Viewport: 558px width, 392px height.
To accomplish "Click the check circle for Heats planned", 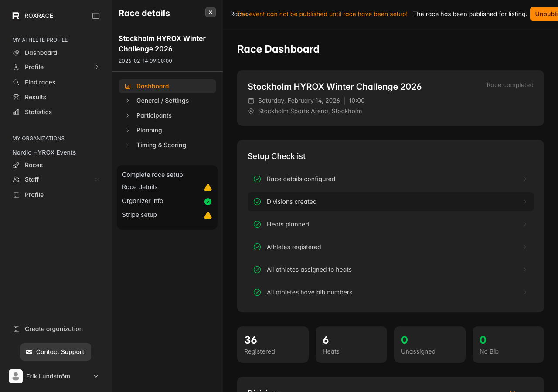I will point(257,224).
